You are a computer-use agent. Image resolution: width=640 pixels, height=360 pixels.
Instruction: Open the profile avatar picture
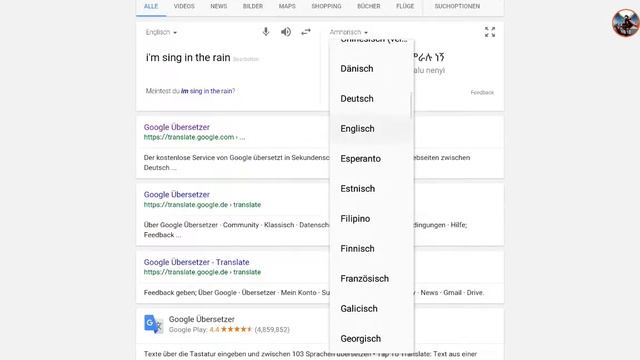click(x=626, y=23)
